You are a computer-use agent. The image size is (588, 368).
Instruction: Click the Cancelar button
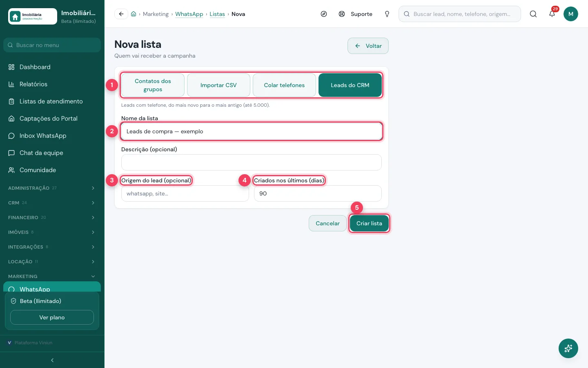click(327, 223)
